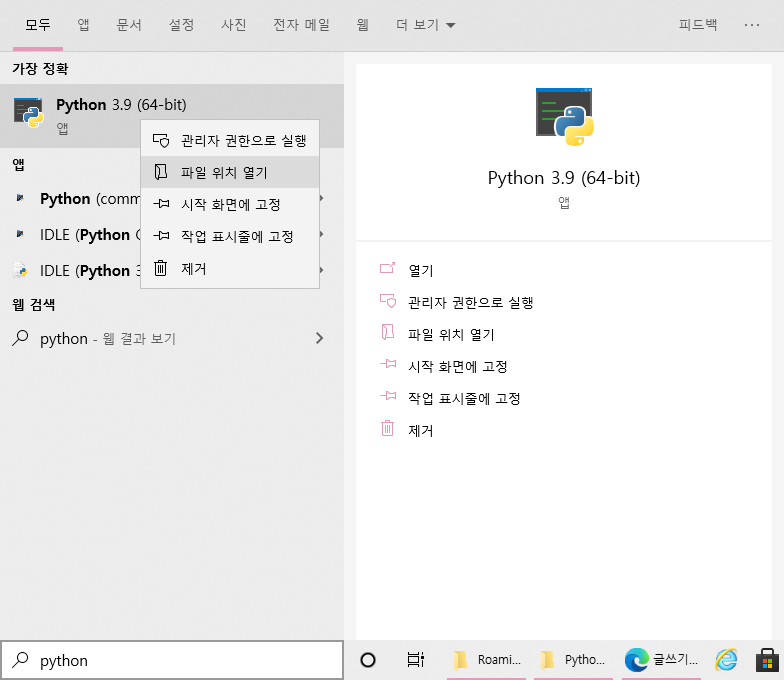
Task: Expand Python (command line) submenu arrow
Action: point(322,198)
